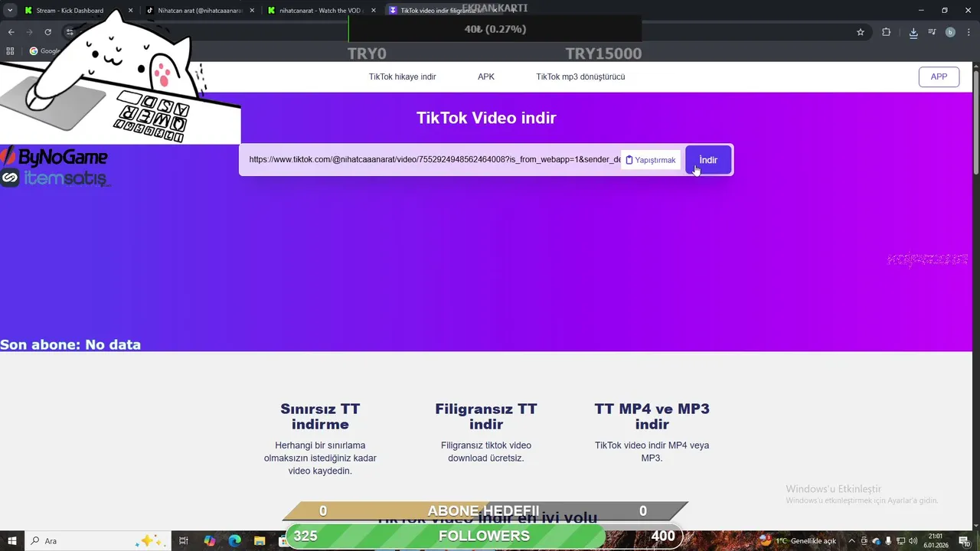
Task: Open the Chrome extensions puzzle icon
Action: point(887,32)
